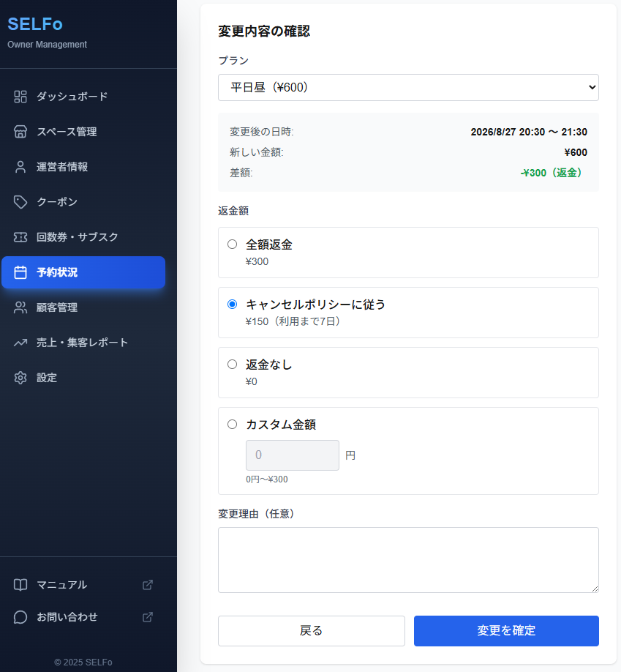Click the dropdown chevron on plan selector
The height and width of the screenshot is (672, 621).
(592, 87)
